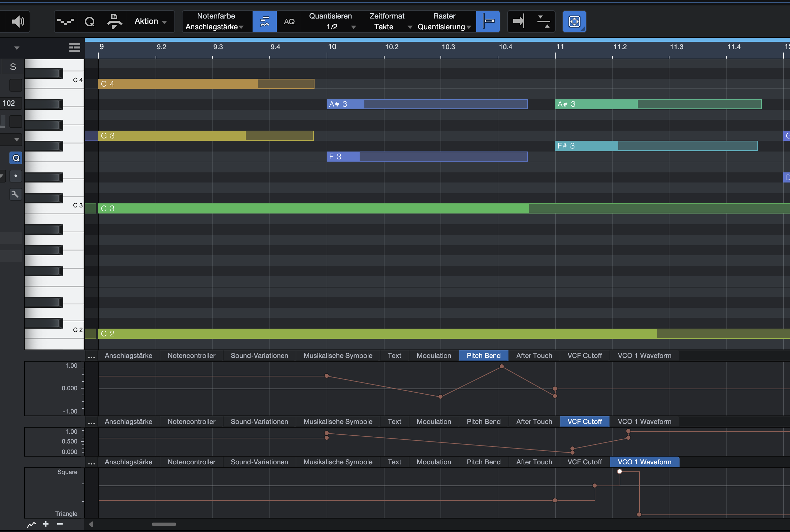Select Modulation tab in Pitch Bend lane

click(434, 356)
